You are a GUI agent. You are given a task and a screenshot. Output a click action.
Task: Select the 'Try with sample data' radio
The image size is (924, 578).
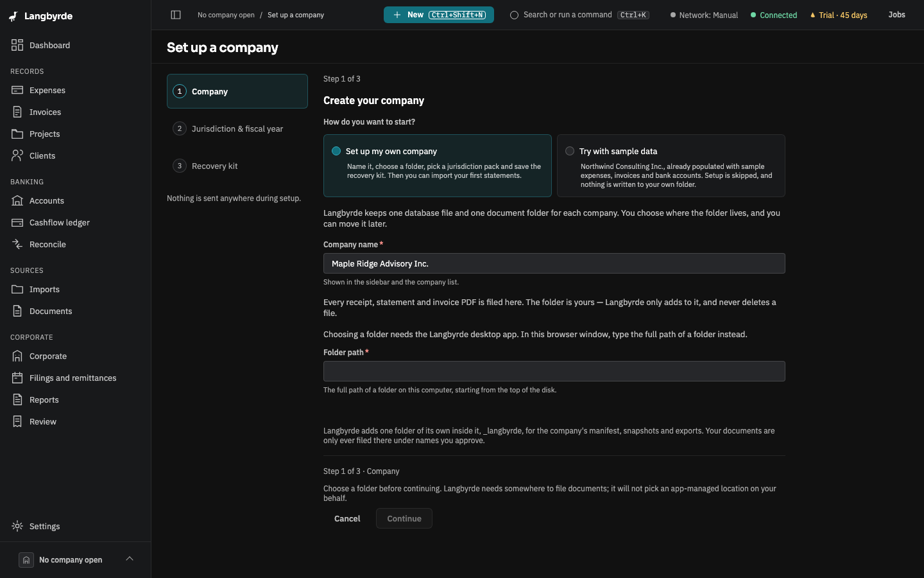click(570, 151)
